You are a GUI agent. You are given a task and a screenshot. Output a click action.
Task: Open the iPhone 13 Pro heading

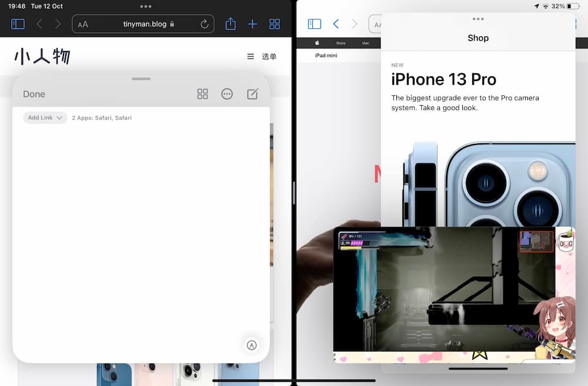[443, 79]
